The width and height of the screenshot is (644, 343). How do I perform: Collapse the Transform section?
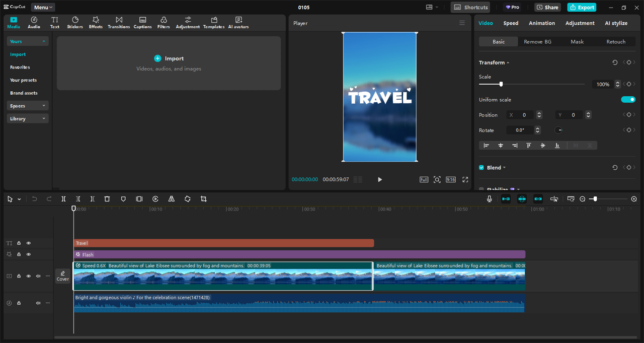coord(508,62)
